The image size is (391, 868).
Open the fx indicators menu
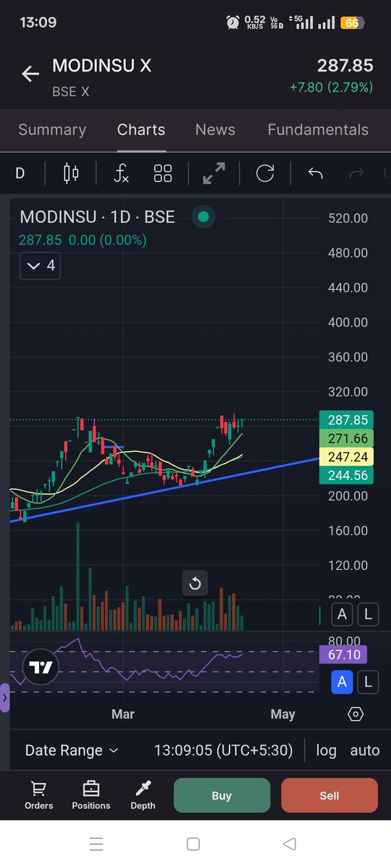coord(121,174)
